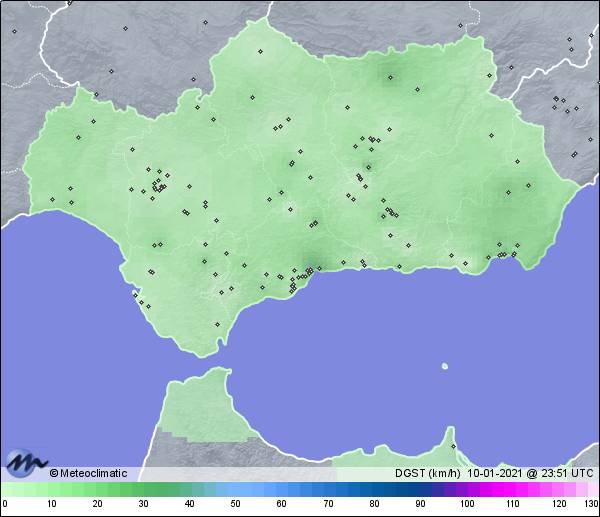Click the DGST (km/h) label
Image resolution: width=600 pixels, height=517 pixels.
(427, 473)
